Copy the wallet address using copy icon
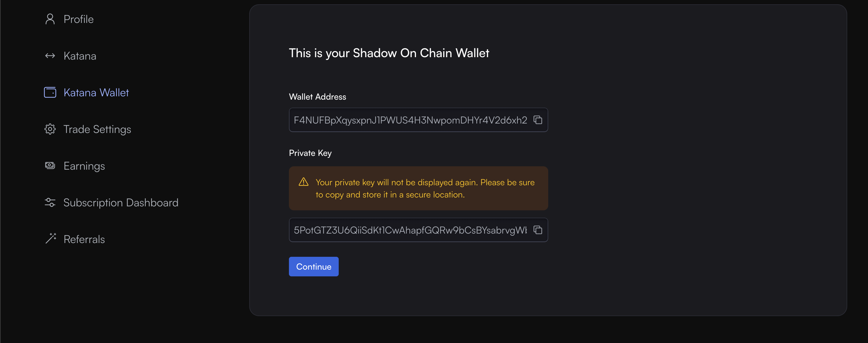Viewport: 868px width, 343px height. click(x=538, y=120)
